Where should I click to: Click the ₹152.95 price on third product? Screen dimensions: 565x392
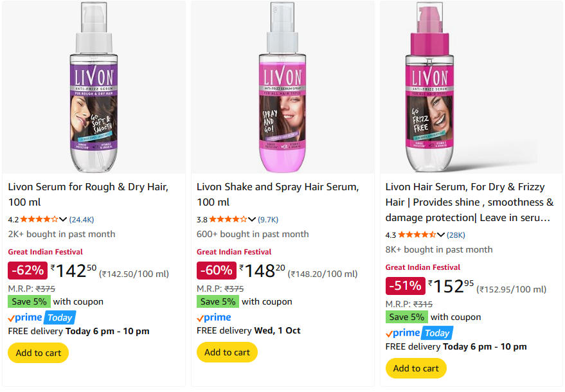pos(451,286)
